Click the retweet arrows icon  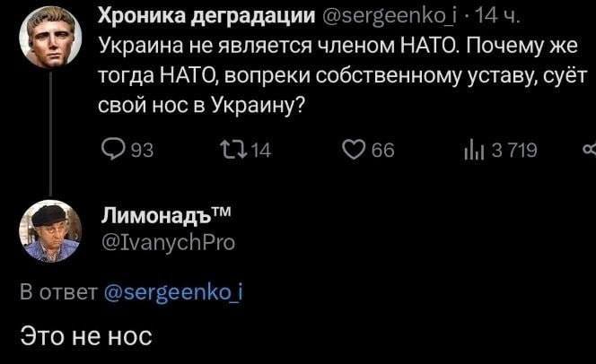point(230,151)
